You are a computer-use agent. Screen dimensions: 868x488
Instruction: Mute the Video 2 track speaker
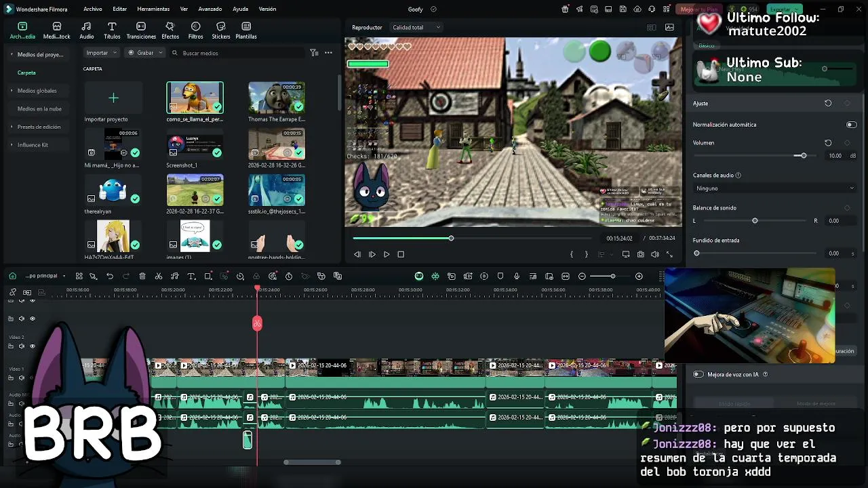(x=21, y=346)
